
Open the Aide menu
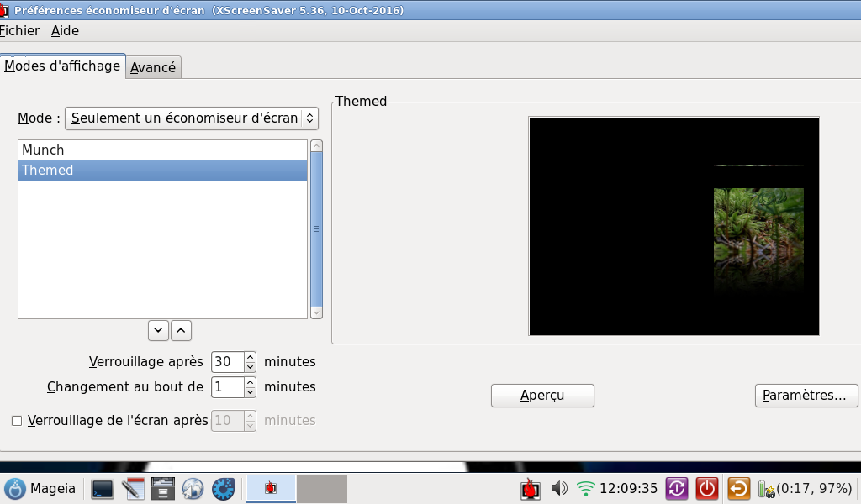pyautogui.click(x=65, y=31)
